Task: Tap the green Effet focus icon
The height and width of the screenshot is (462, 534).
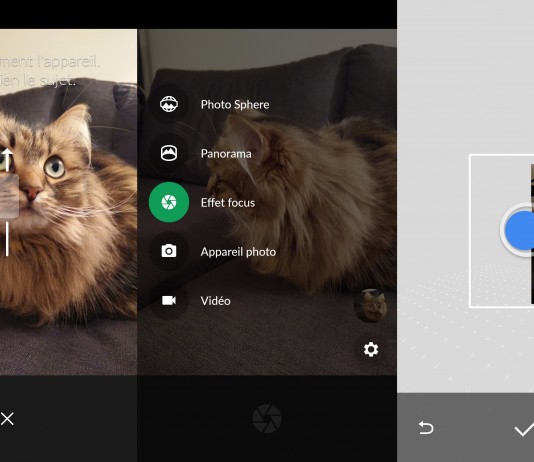Action: pyautogui.click(x=169, y=202)
